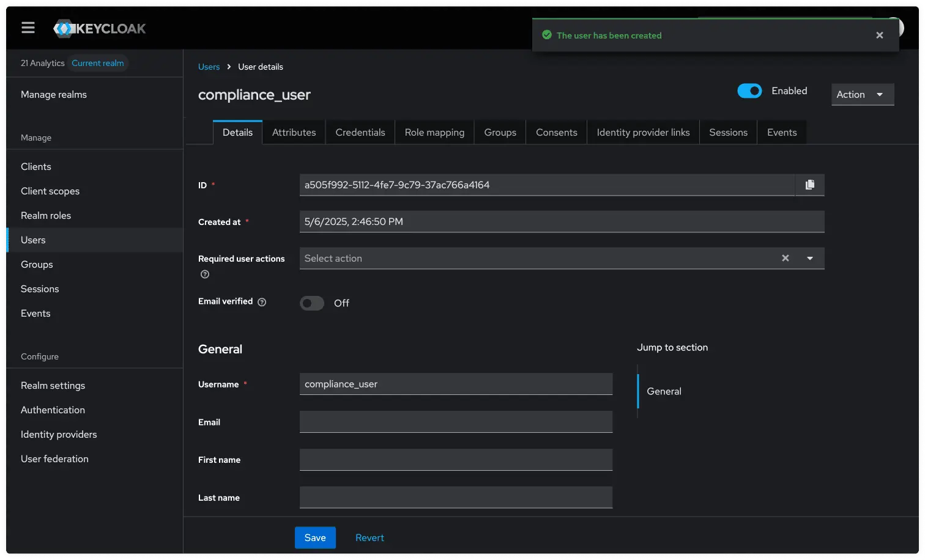
Task: Open the Role mapping tab
Action: click(x=434, y=132)
